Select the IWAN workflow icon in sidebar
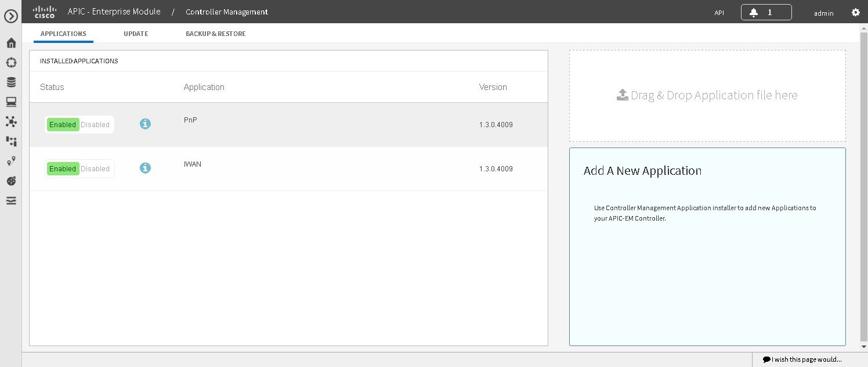The image size is (868, 367). tap(10, 141)
